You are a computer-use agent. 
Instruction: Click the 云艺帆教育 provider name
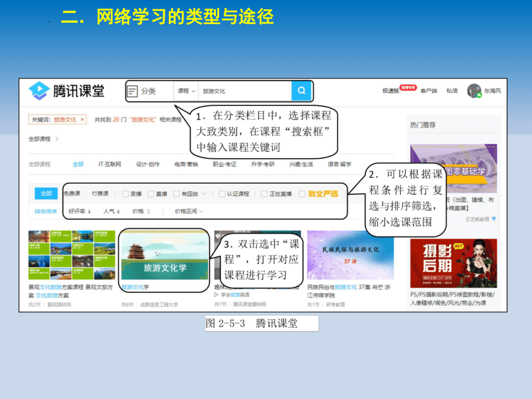478,219
